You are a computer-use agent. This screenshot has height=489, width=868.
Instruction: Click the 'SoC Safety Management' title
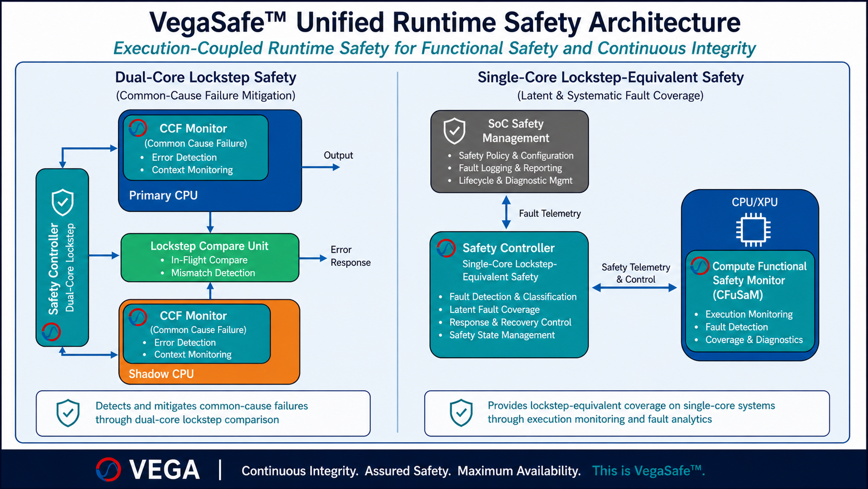click(x=516, y=131)
